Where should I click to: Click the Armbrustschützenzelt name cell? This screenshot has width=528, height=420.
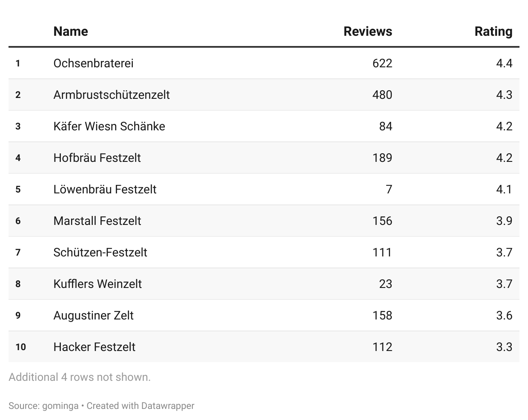[112, 95]
